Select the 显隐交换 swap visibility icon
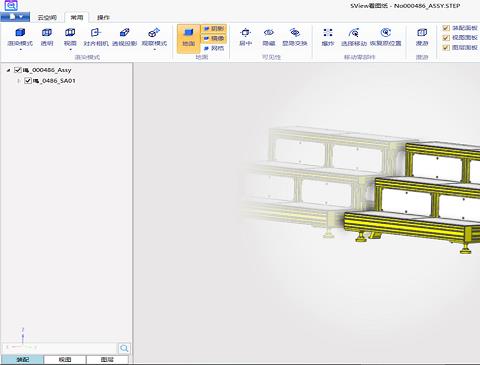 295,33
